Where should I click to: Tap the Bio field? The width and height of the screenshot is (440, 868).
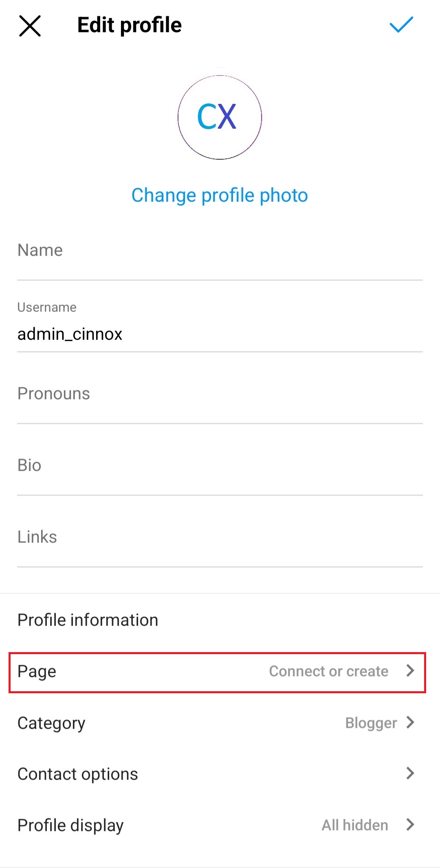(220, 466)
